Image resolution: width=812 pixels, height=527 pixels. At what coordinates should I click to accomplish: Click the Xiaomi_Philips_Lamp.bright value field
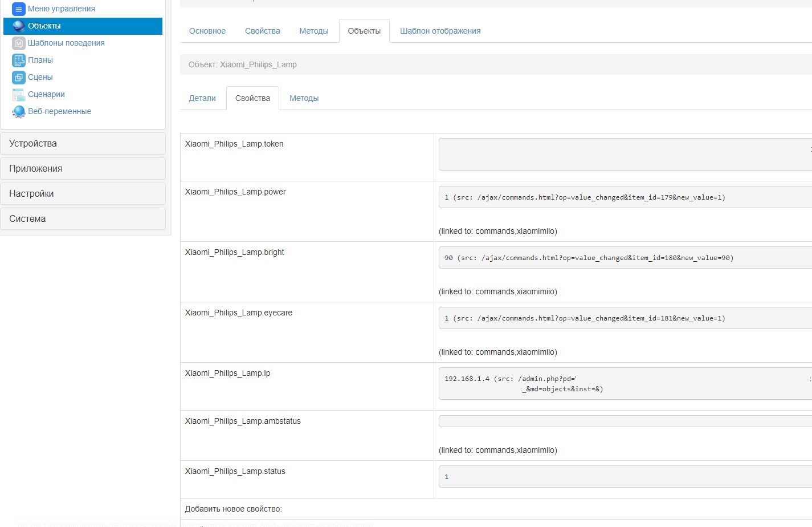pyautogui.click(x=625, y=258)
